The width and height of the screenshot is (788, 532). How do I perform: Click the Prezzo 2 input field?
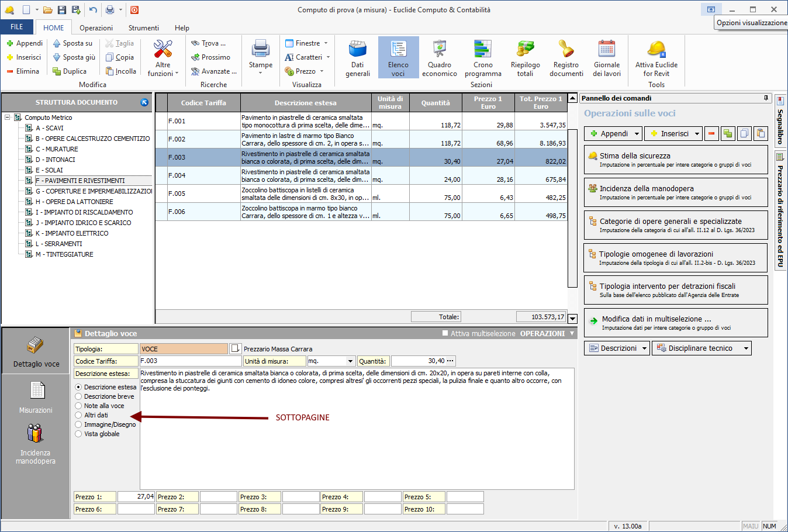pyautogui.click(x=218, y=497)
